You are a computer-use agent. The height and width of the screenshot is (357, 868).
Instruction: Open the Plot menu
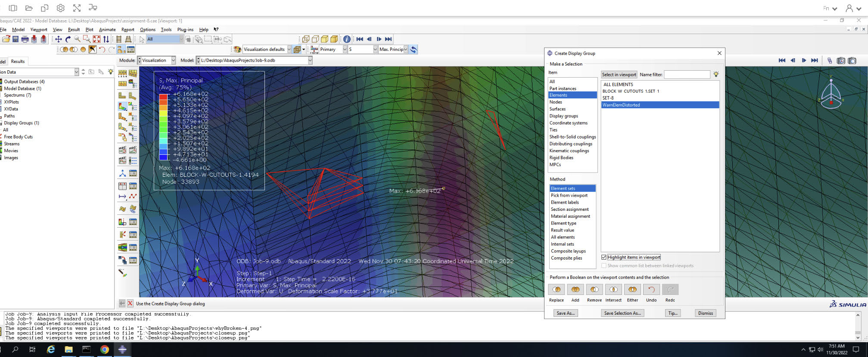[x=89, y=30]
